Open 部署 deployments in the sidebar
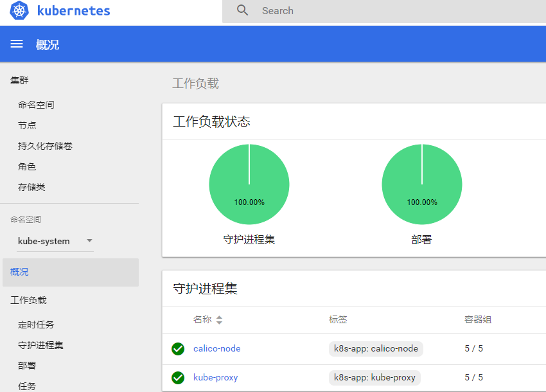 pyautogui.click(x=27, y=366)
